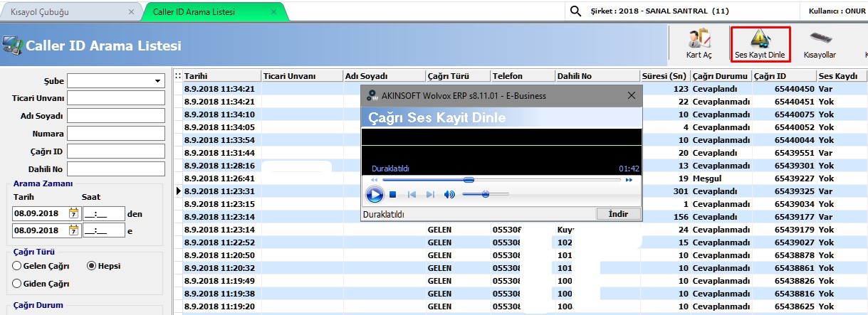Sort by Çağrı ID column header
Image resolution: width=868 pixels, height=315 pixels.
(x=784, y=76)
